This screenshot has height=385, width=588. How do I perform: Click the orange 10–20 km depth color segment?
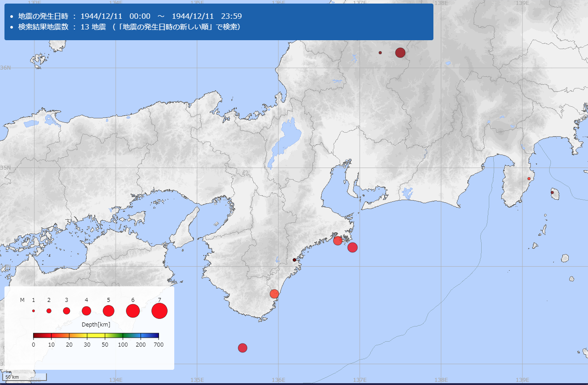[x=60, y=335]
